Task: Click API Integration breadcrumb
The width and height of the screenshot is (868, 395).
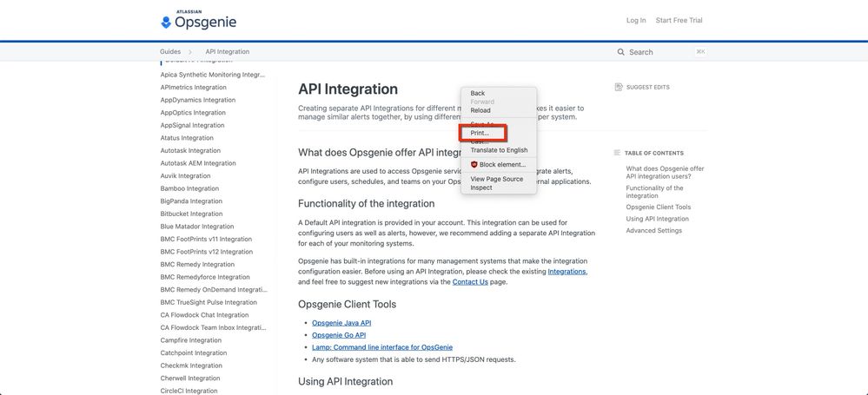Action: (228, 51)
